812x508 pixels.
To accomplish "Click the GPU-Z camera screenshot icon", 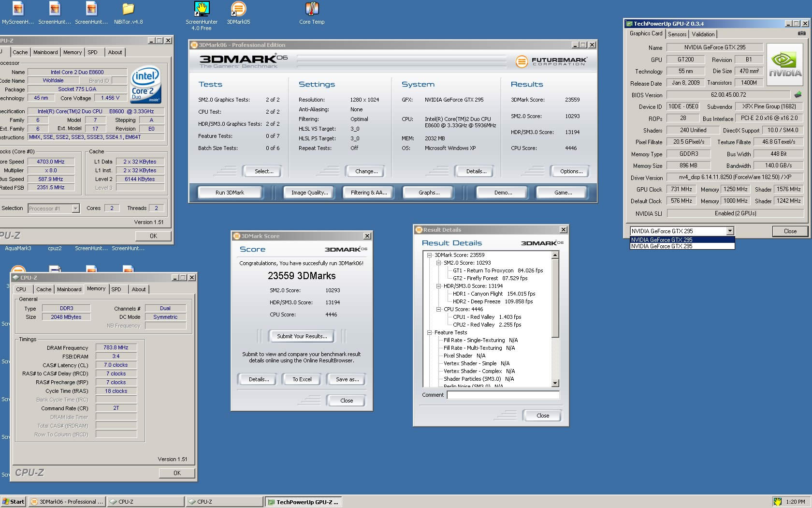I will point(801,33).
